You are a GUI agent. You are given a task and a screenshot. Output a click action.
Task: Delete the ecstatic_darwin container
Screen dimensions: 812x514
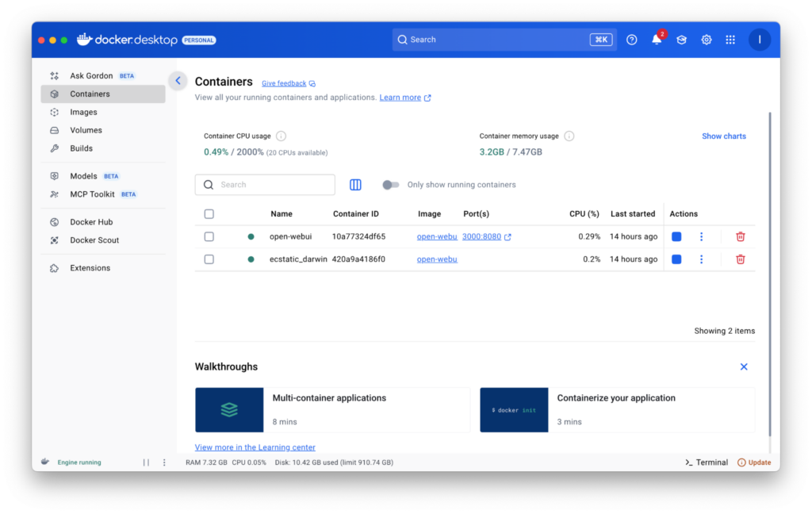tap(740, 259)
